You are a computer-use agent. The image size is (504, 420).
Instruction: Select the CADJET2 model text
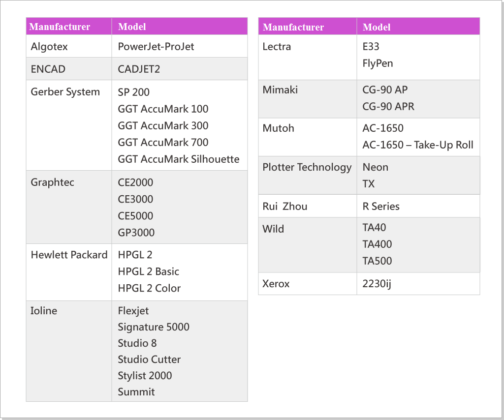[x=139, y=69]
